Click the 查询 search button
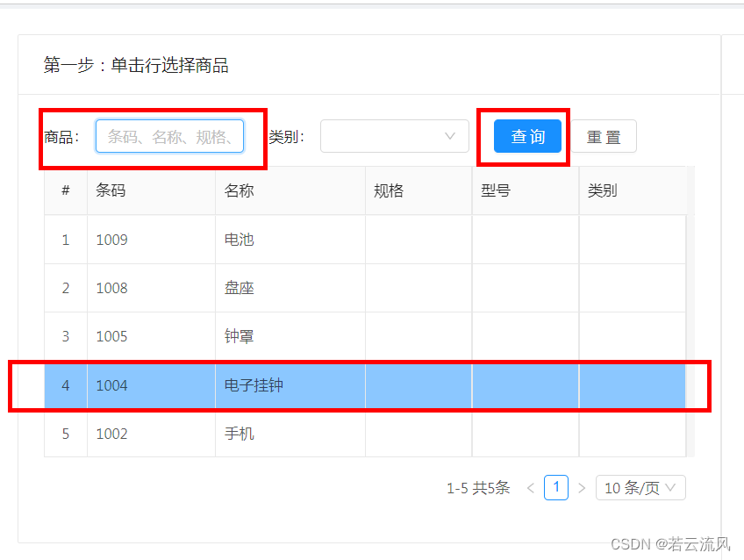Image resolution: width=744 pixels, height=560 pixels. (x=527, y=136)
